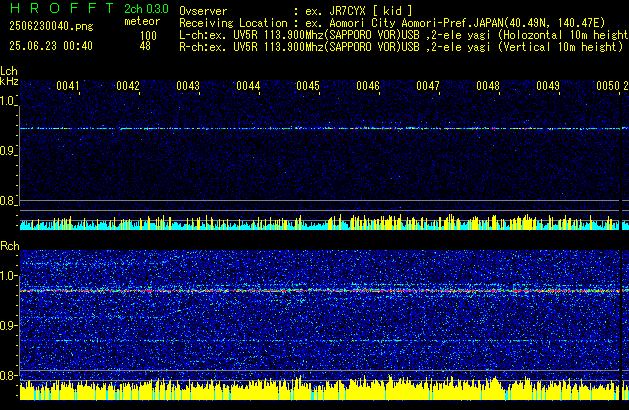The width and height of the screenshot is (629, 410).
Task: Click the 0047 time marker
Action: pos(428,86)
